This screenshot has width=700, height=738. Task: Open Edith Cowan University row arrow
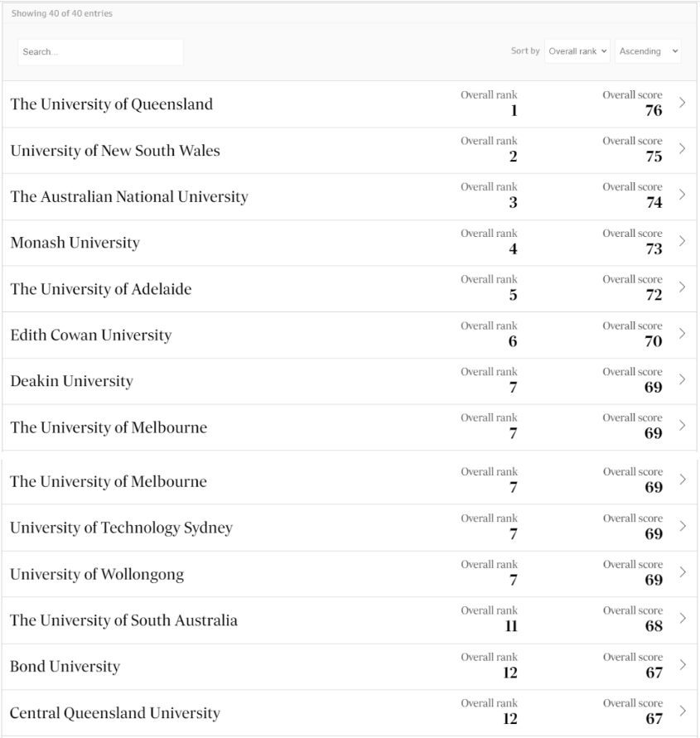[682, 334]
